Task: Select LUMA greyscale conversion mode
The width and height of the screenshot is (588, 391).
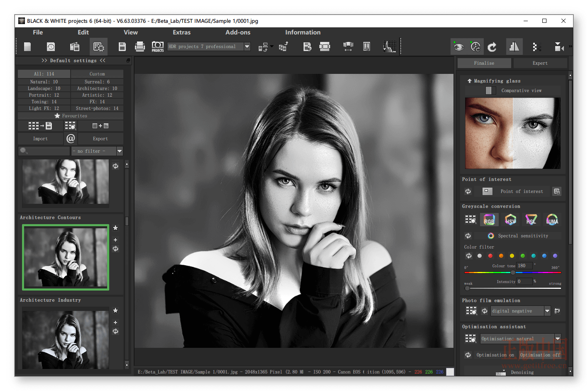Action: [552, 220]
